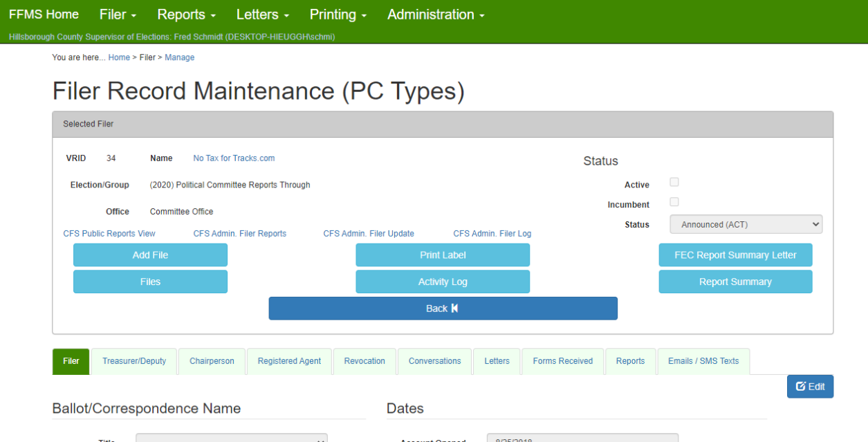Click the Add File button
The height and width of the screenshot is (442, 868).
pos(150,255)
